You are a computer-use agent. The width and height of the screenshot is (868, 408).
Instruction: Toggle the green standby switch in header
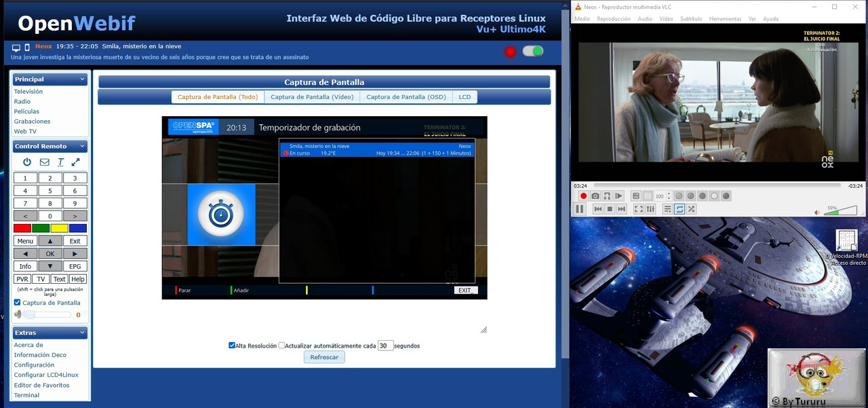point(533,51)
